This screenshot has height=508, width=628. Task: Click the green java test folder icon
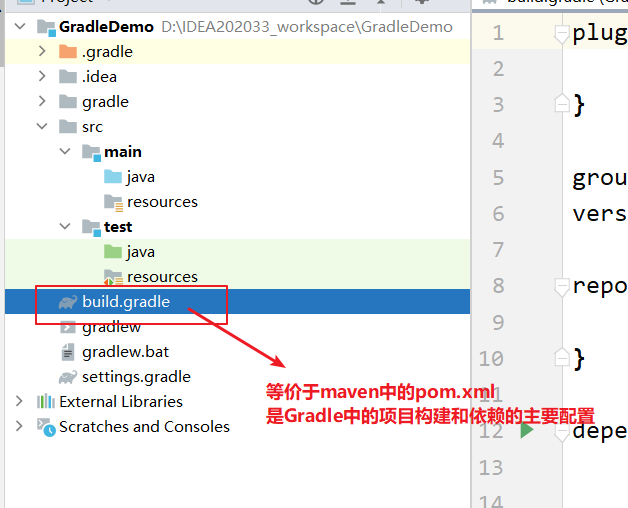(x=113, y=252)
